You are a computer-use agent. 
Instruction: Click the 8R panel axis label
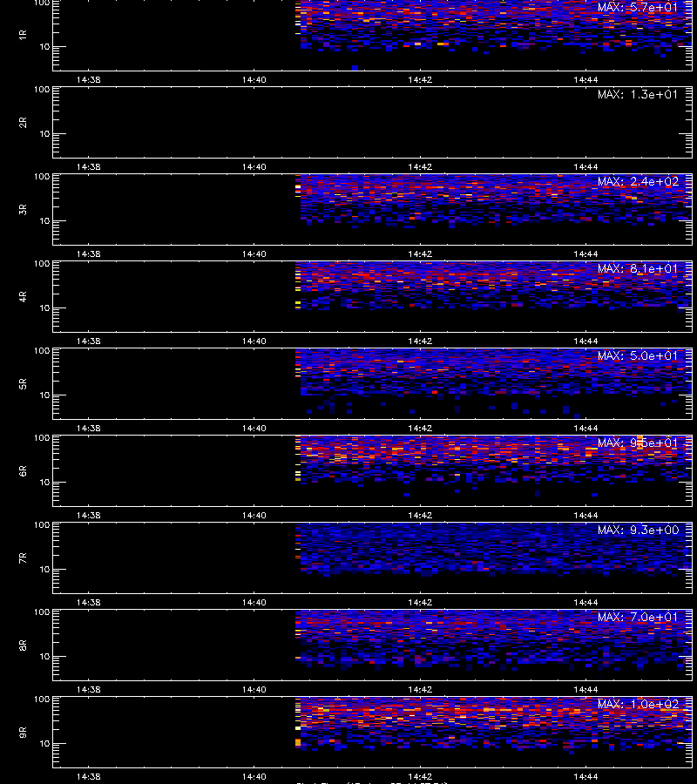pos(23,645)
